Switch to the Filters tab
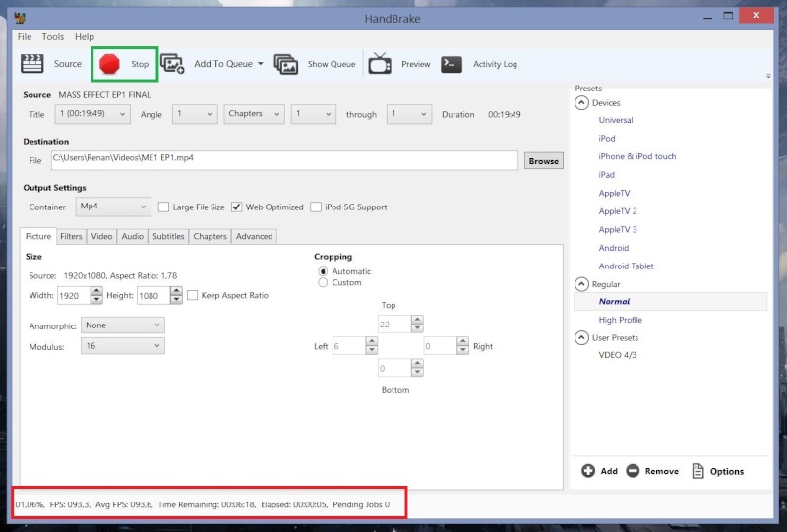Viewport: 787px width, 532px height. [71, 236]
